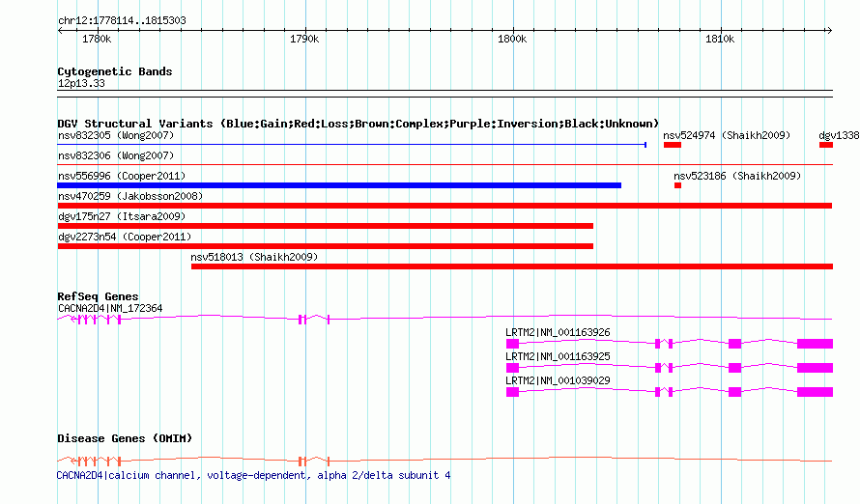Select the nsv832306 (Wong2007) variant label
The height and width of the screenshot is (504, 860).
click(x=116, y=155)
